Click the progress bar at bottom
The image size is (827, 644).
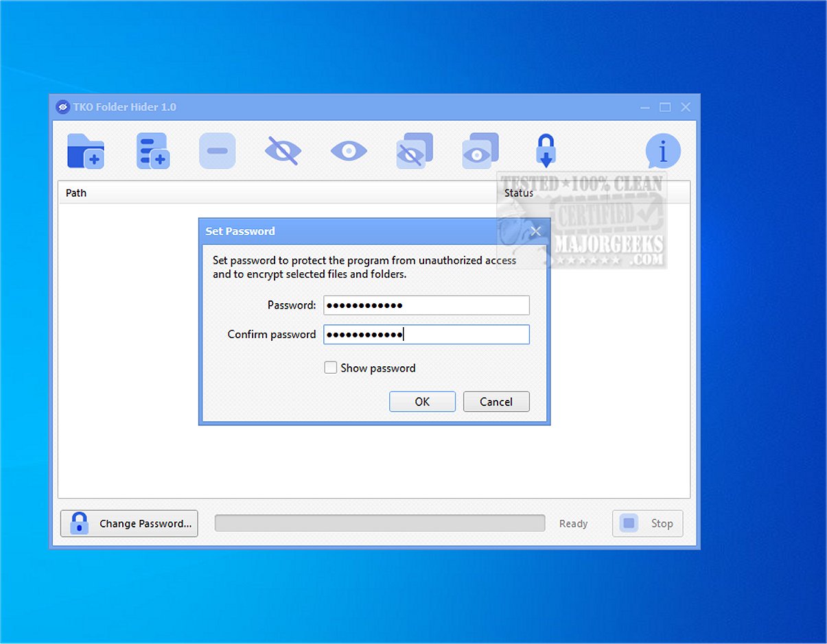coord(380,523)
